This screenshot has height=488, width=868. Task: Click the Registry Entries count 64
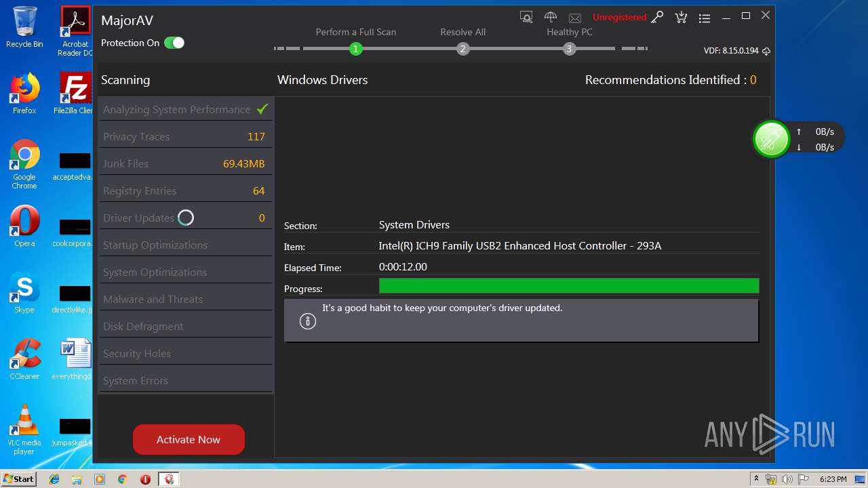pyautogui.click(x=258, y=190)
